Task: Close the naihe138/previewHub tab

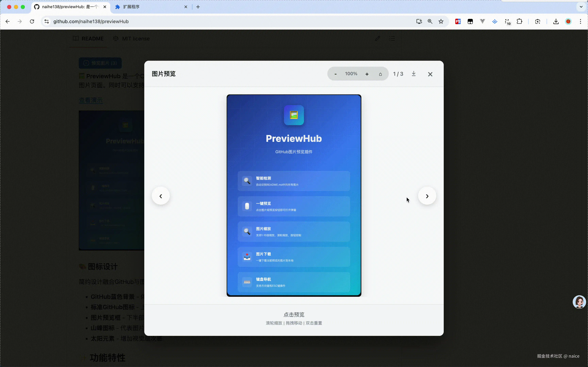Action: click(x=105, y=7)
